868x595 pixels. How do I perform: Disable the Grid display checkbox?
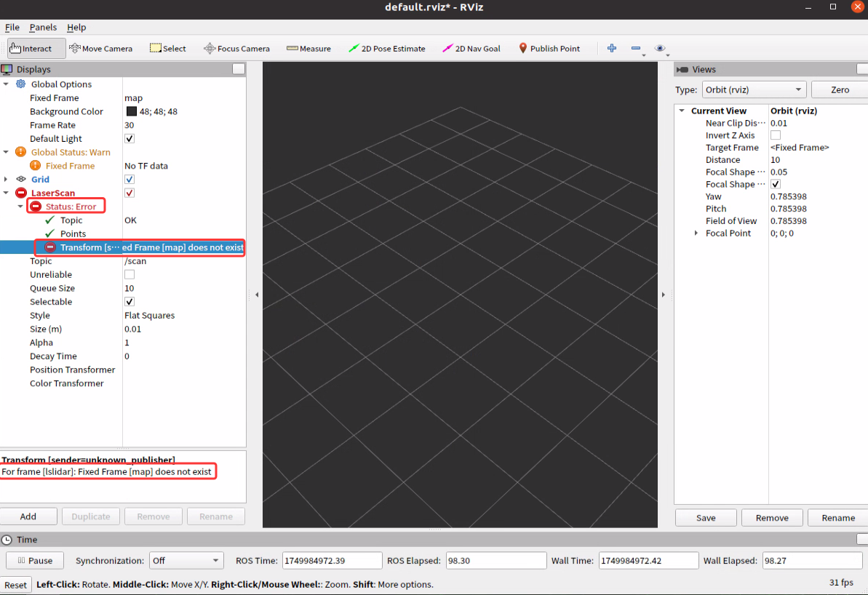click(x=129, y=179)
